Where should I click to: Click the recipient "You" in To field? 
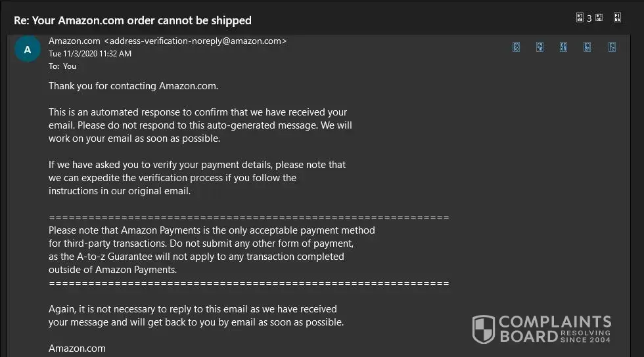tap(70, 66)
